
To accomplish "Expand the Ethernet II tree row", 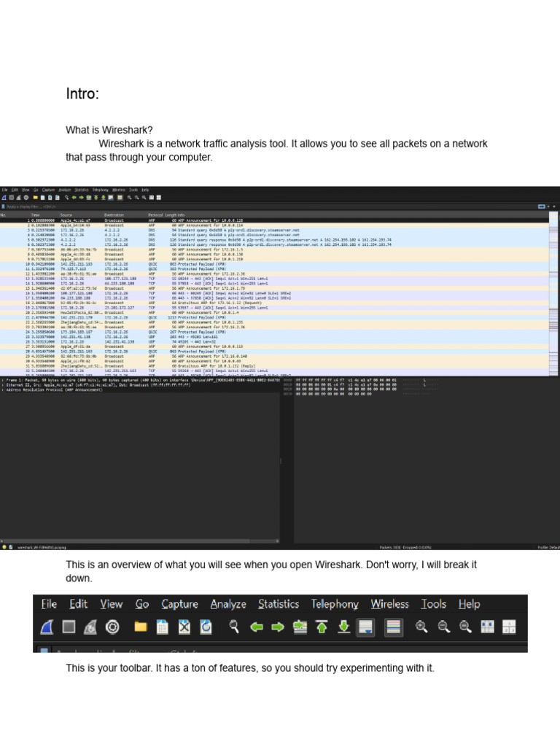I will (3, 385).
